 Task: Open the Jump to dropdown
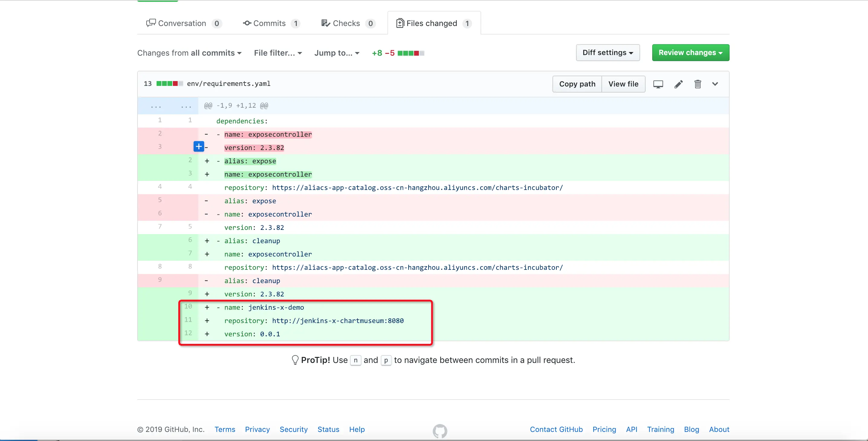point(337,53)
